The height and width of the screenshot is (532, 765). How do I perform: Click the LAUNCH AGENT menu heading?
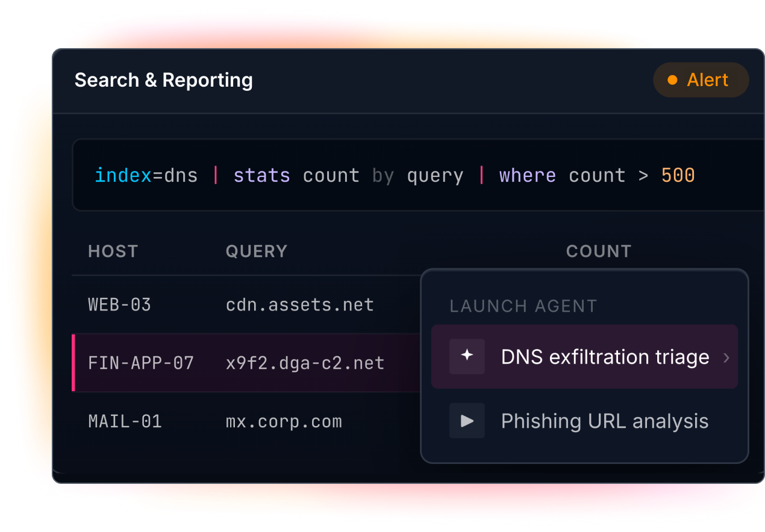(x=523, y=306)
